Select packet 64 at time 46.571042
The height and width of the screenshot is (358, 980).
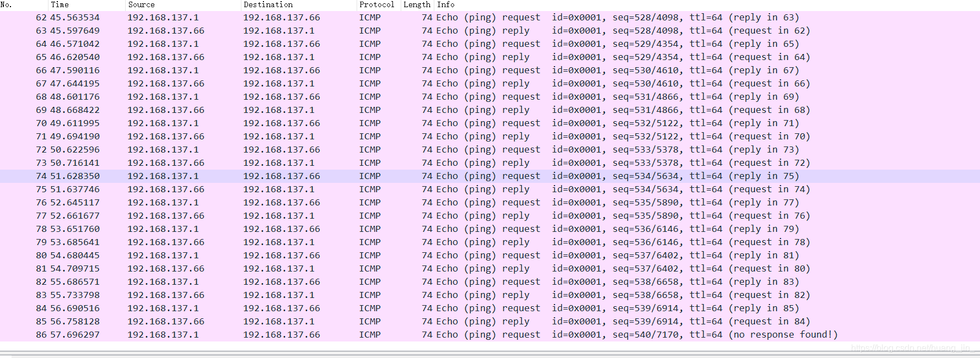490,44
